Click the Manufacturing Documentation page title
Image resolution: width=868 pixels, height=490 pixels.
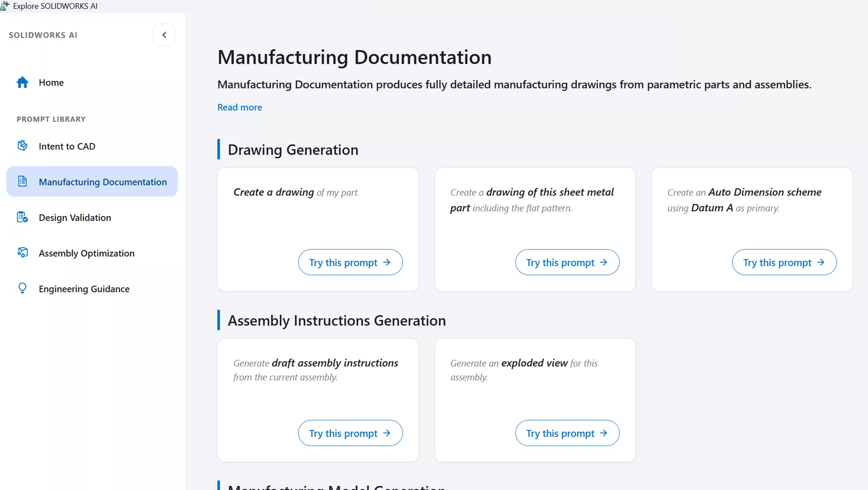pyautogui.click(x=354, y=57)
